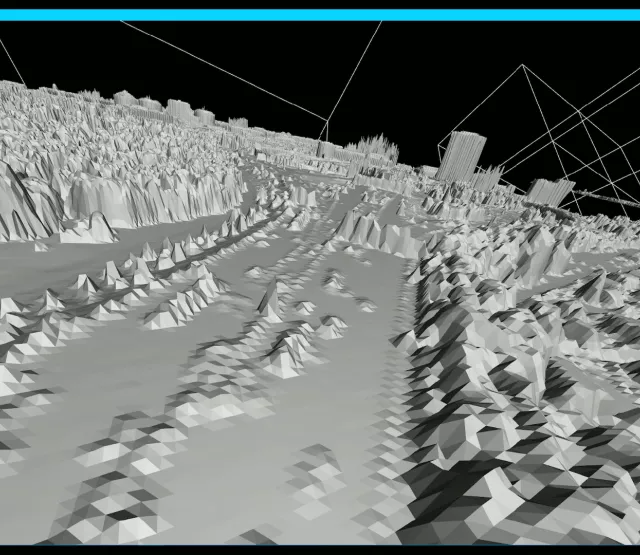Screen dimensions: 640x555
Task: Click the black border strip along the bottom
Action: (320, 550)
